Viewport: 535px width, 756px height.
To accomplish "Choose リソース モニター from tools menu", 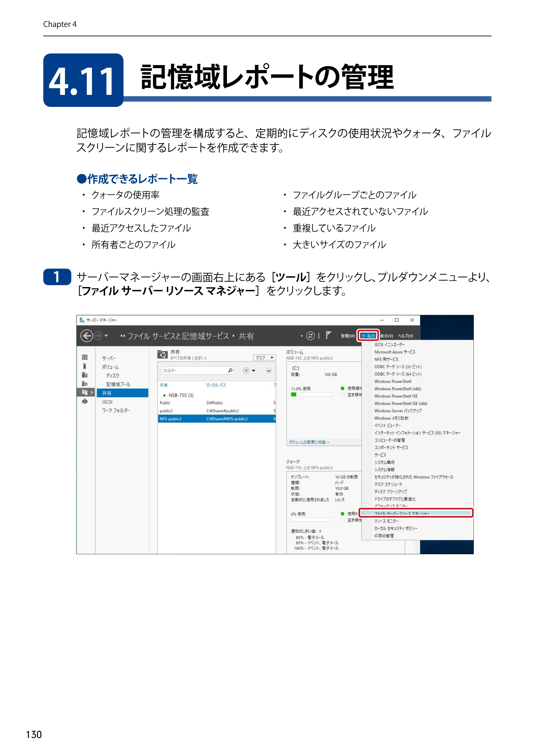I will (x=386, y=521).
